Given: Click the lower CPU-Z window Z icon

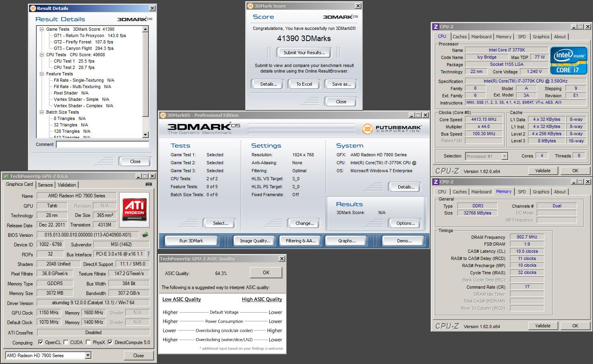Looking at the screenshot, I should coord(435,182).
